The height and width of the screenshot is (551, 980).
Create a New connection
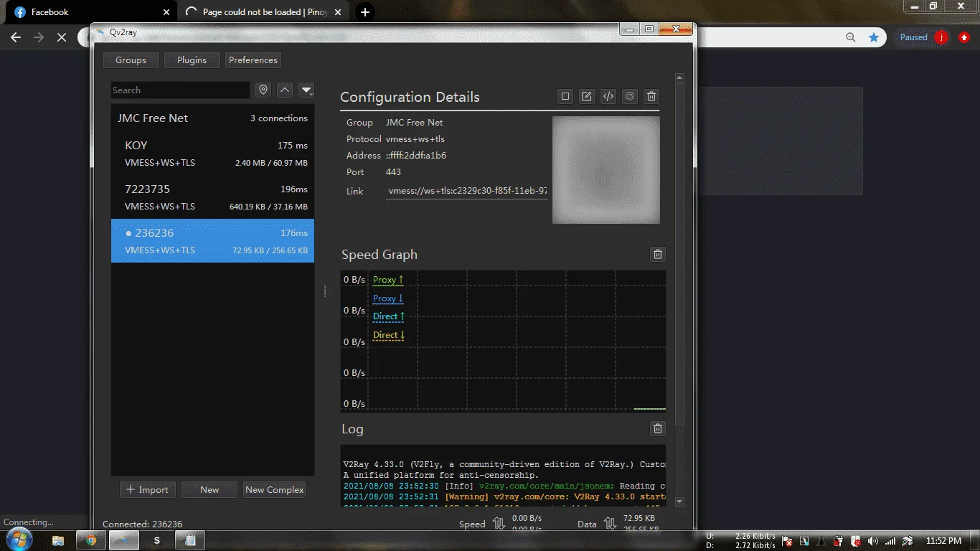pyautogui.click(x=209, y=489)
